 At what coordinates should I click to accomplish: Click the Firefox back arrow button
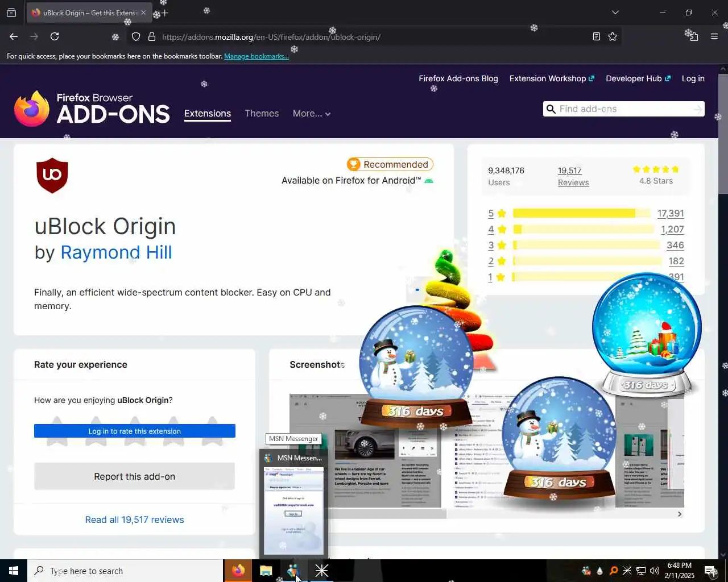[x=14, y=36]
